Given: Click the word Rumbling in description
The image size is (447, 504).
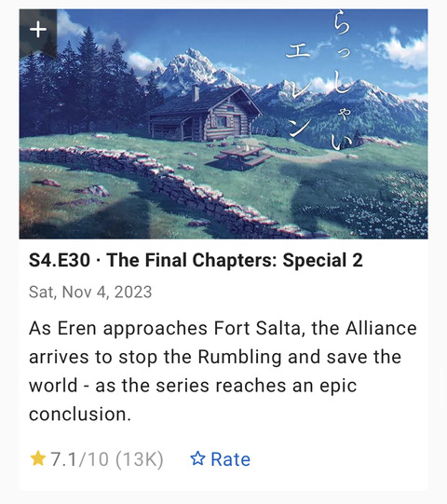Looking at the screenshot, I should [239, 357].
